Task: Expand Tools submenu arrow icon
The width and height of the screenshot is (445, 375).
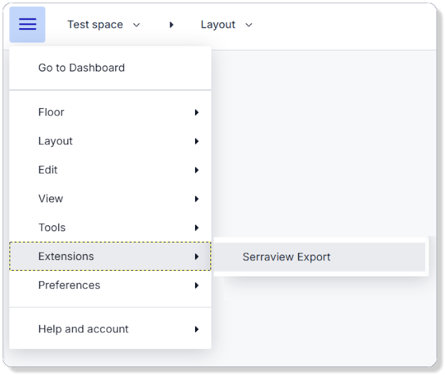Action: pos(197,228)
